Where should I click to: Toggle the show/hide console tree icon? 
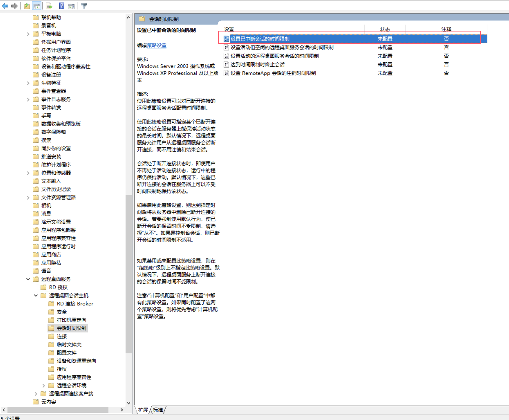click(x=37, y=6)
